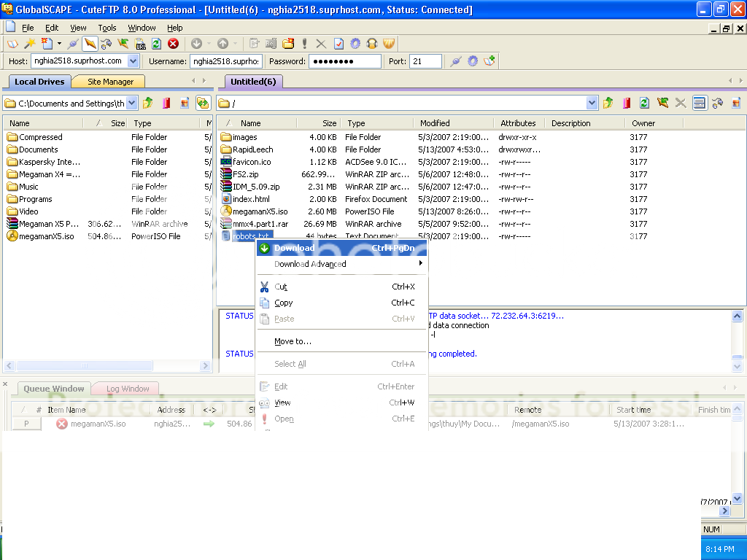Image resolution: width=747 pixels, height=560 pixels.
Task: Click the Download arrow icon in main toolbar
Action: pos(196,44)
